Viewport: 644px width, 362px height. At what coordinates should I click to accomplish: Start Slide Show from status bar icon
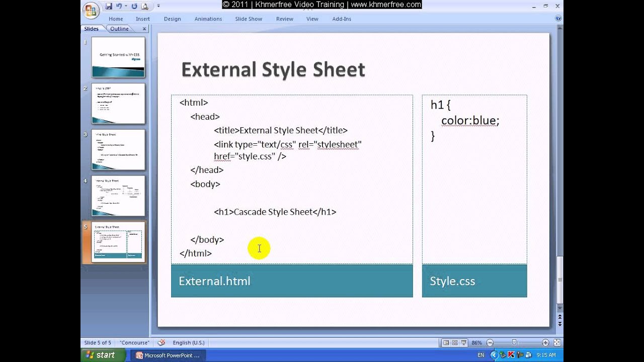point(464,343)
